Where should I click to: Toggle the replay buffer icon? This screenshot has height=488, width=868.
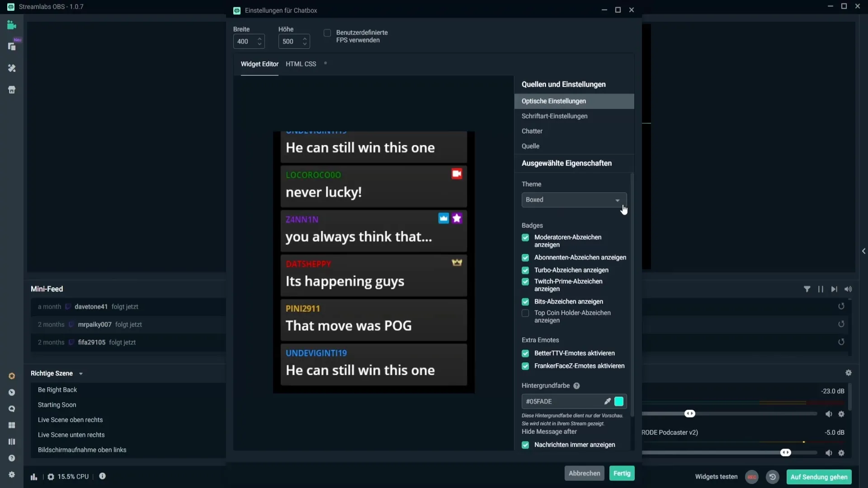tap(773, 477)
